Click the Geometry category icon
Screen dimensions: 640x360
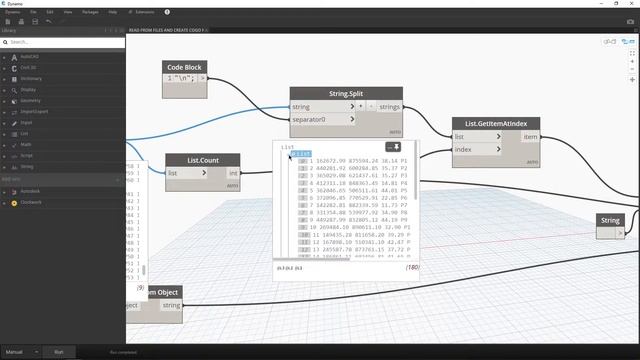14,101
